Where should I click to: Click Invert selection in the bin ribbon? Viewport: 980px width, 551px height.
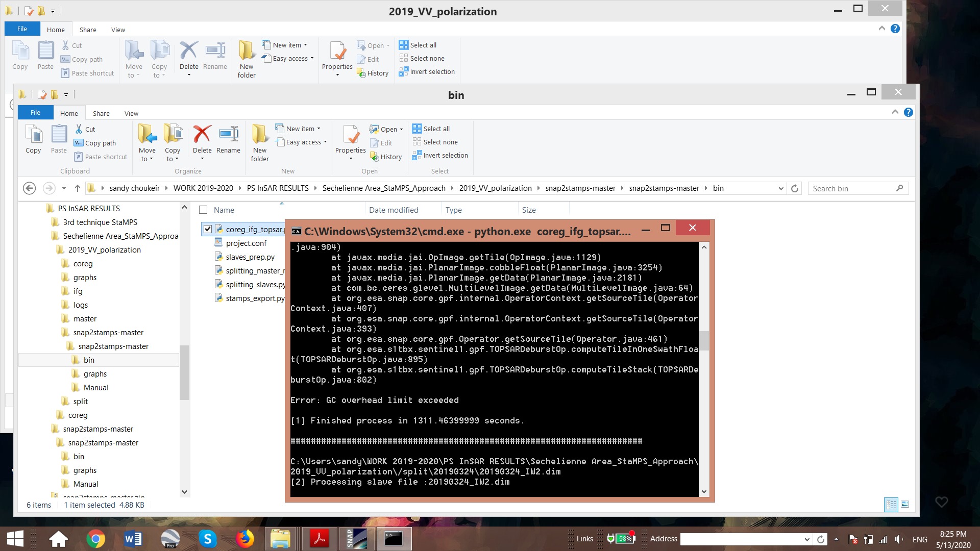pyautogui.click(x=440, y=155)
